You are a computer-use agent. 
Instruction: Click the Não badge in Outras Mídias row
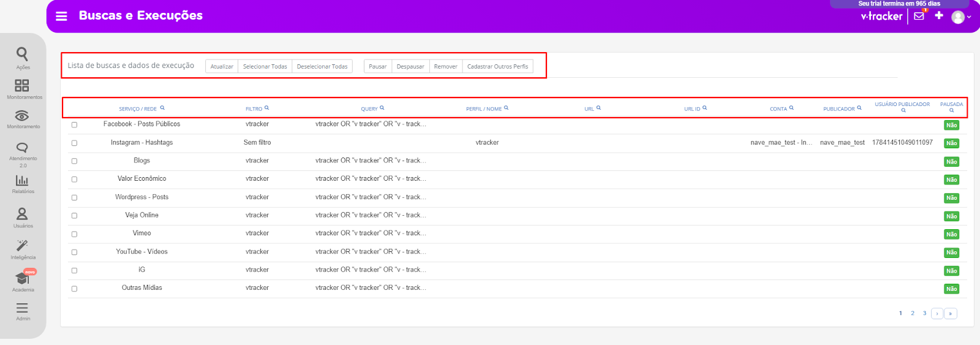click(951, 289)
